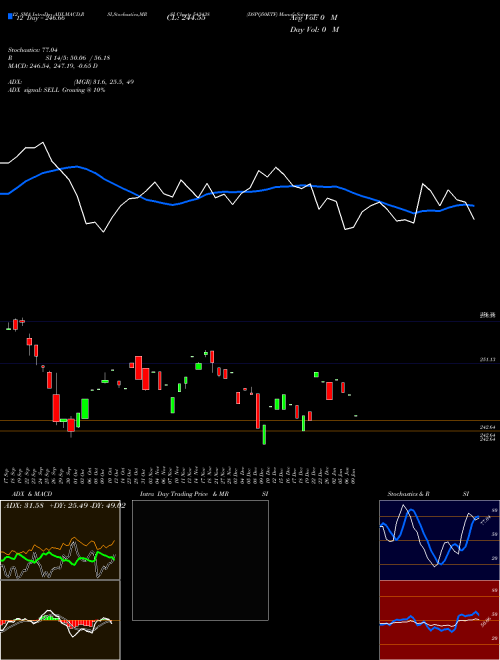Open the ADX indicator chart panel
Screen dimensions: 500x660
60,540
